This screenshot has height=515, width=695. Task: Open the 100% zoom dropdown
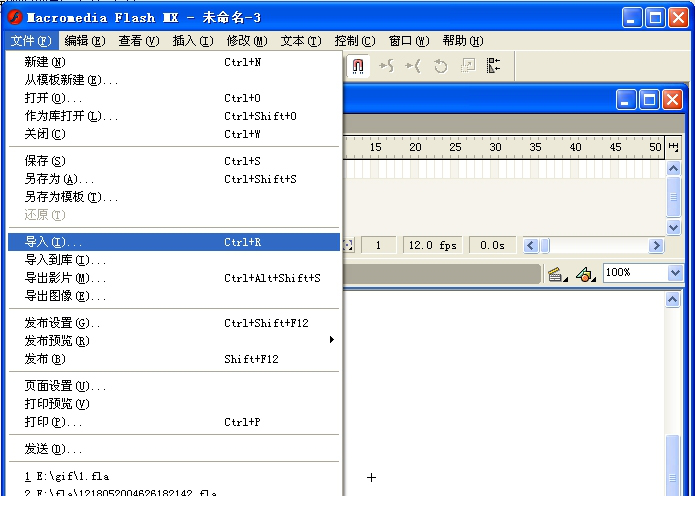(675, 273)
